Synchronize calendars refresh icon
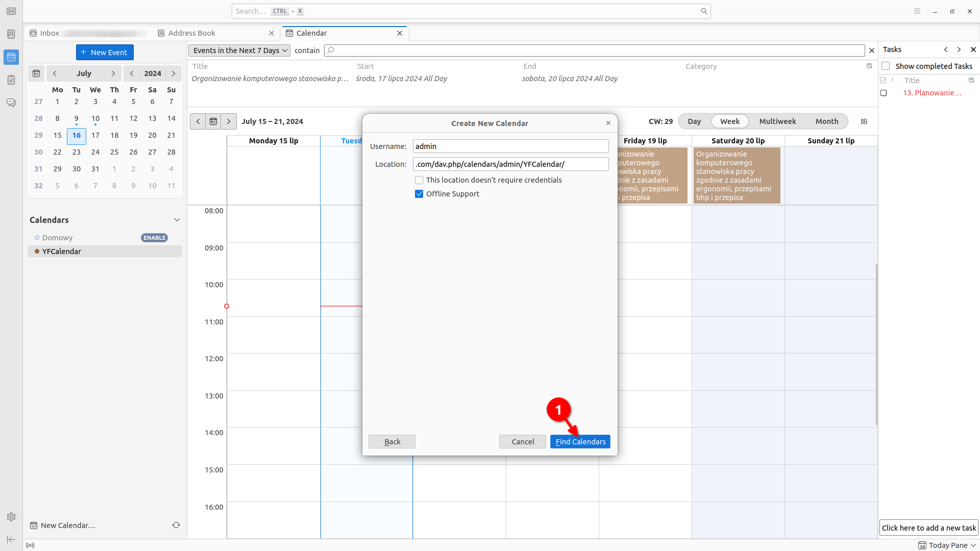Image resolution: width=980 pixels, height=551 pixels. click(x=176, y=525)
